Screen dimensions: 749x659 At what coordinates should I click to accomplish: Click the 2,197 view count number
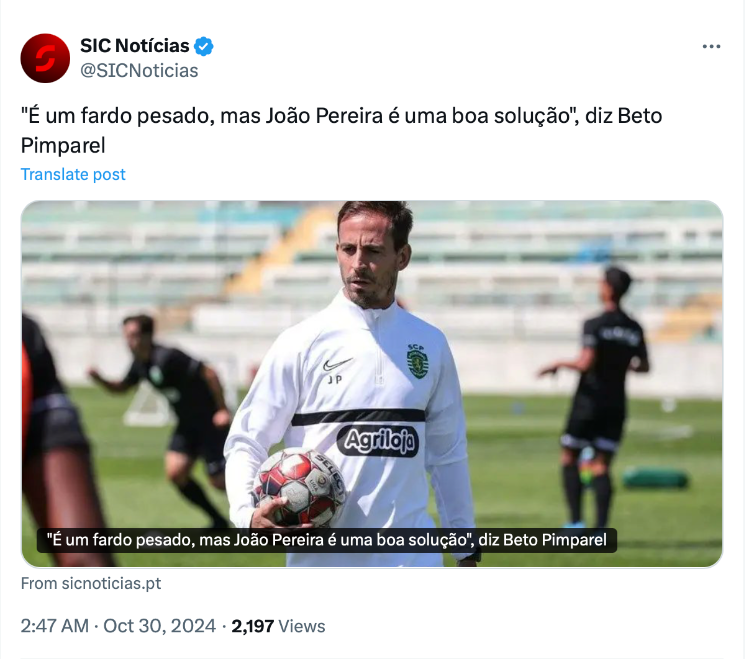pos(252,626)
